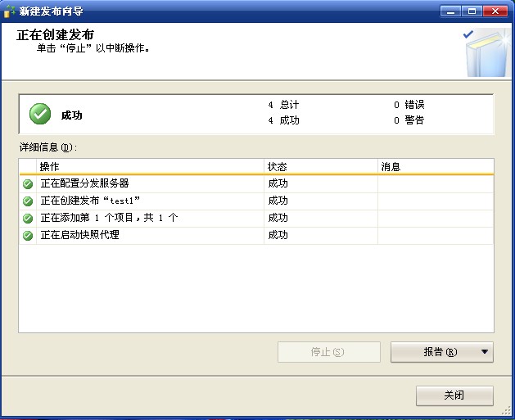Click the 关闭 button
515x420 pixels.
[x=454, y=395]
